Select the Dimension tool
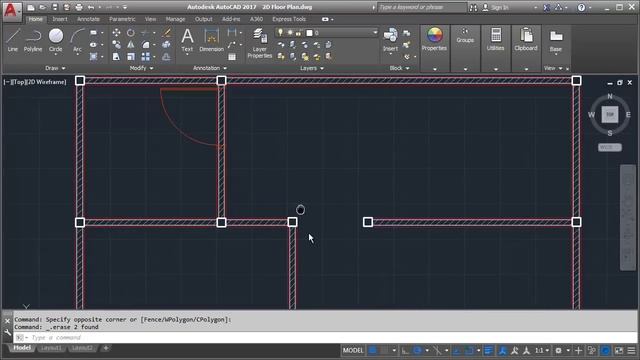This screenshot has width=640, height=360. (211, 40)
